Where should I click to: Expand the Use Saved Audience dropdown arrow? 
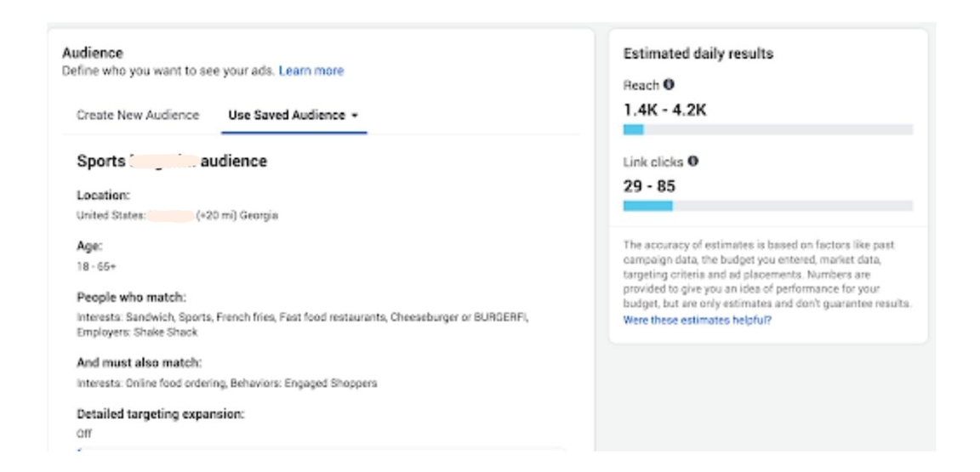click(353, 116)
